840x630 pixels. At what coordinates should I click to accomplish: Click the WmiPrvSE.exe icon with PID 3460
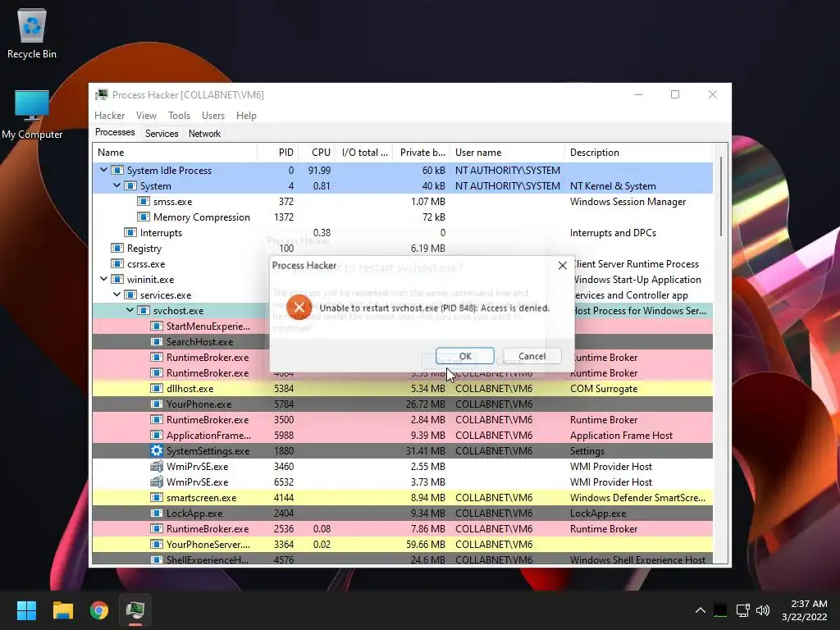pyautogui.click(x=157, y=466)
